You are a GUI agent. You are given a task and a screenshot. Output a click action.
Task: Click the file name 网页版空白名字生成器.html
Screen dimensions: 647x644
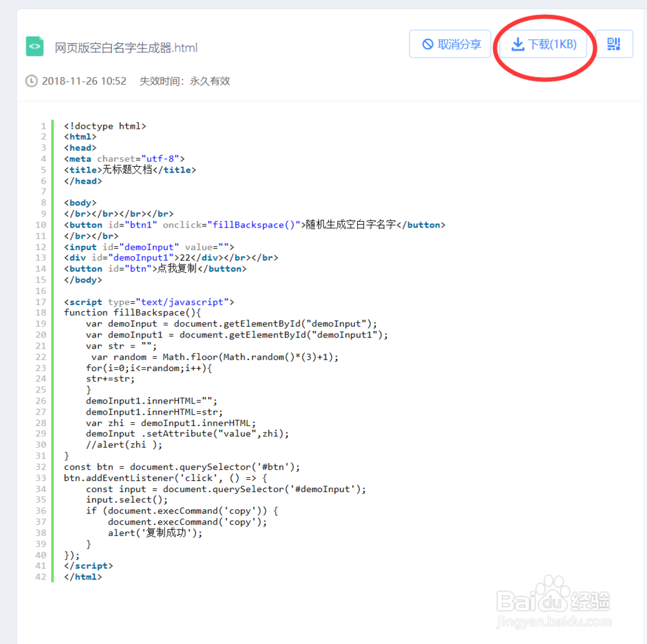coord(126,48)
